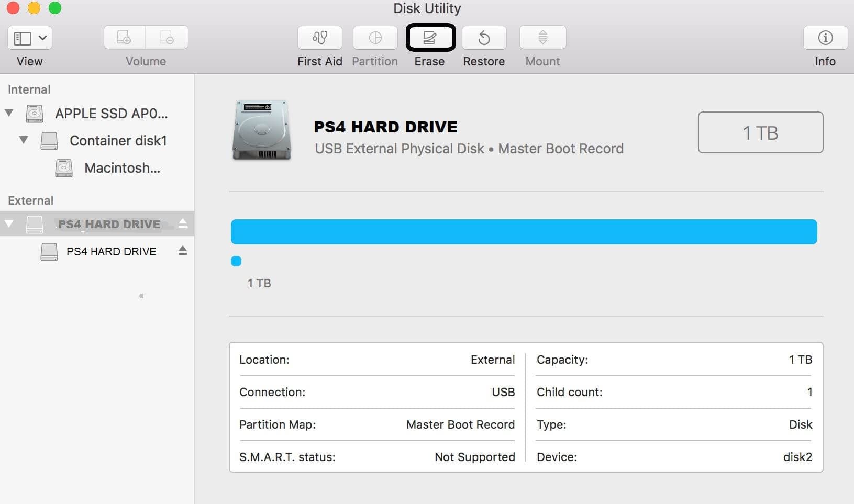Click the disk2 device value

point(797,457)
